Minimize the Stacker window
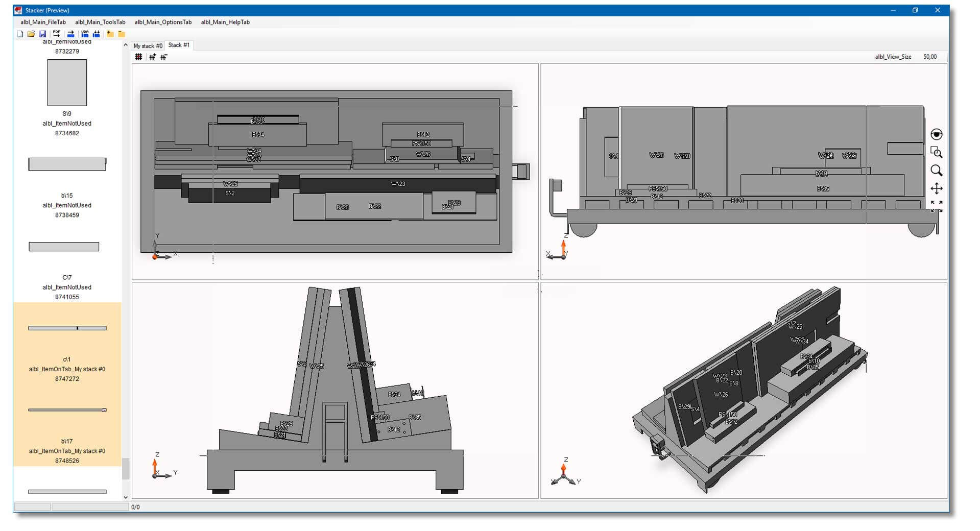The height and width of the screenshot is (531, 980). (x=893, y=10)
